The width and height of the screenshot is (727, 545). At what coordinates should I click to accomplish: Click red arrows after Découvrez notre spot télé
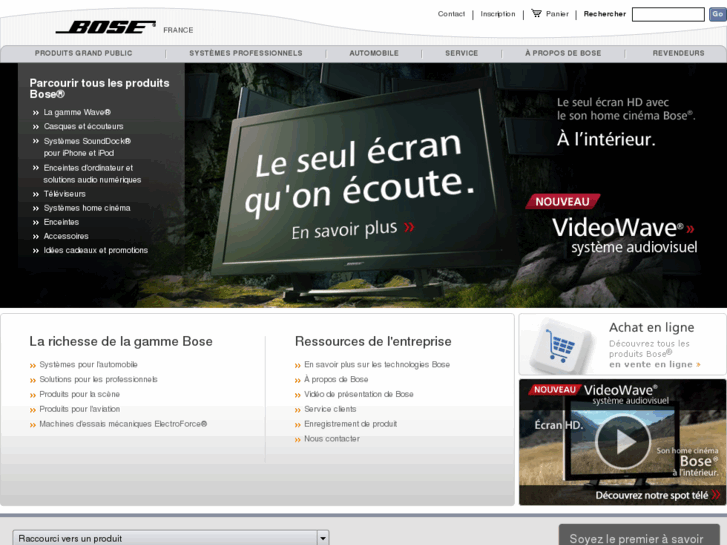click(716, 495)
